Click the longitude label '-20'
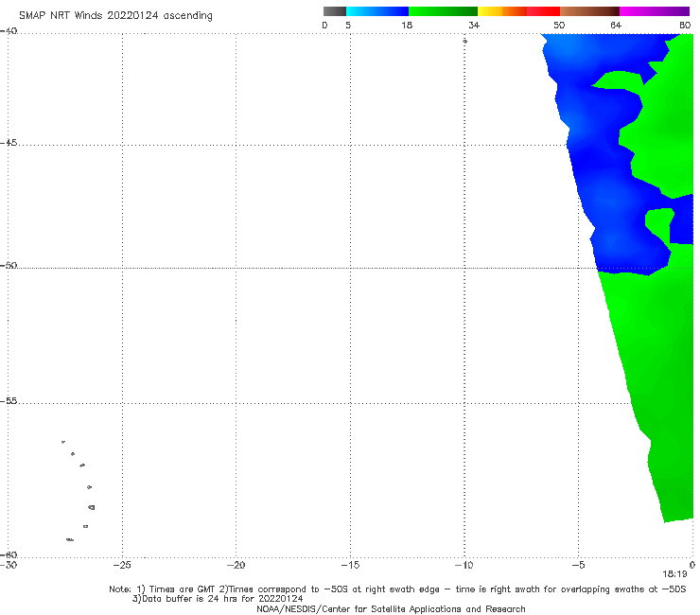This screenshot has height=615, width=700. click(236, 565)
